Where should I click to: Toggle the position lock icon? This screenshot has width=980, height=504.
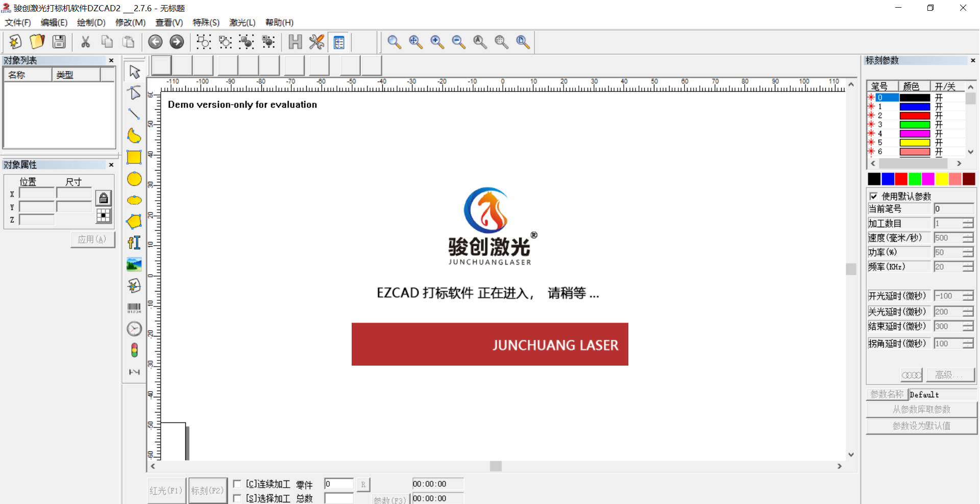click(x=104, y=198)
